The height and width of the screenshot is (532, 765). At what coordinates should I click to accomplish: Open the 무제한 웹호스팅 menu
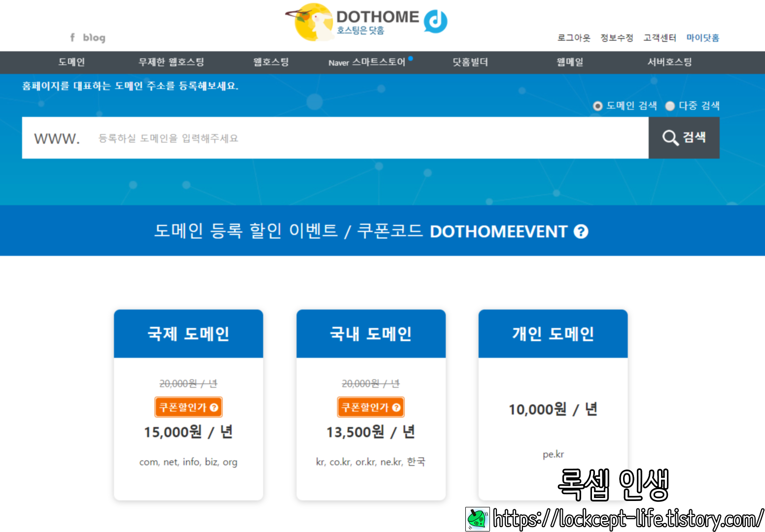pos(171,62)
